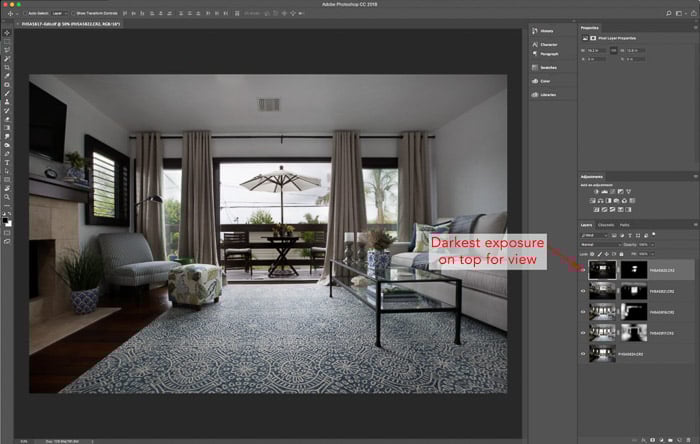Hide the fourth layer using its eye icon
Viewport: 700px width, 444px height.
click(x=583, y=333)
